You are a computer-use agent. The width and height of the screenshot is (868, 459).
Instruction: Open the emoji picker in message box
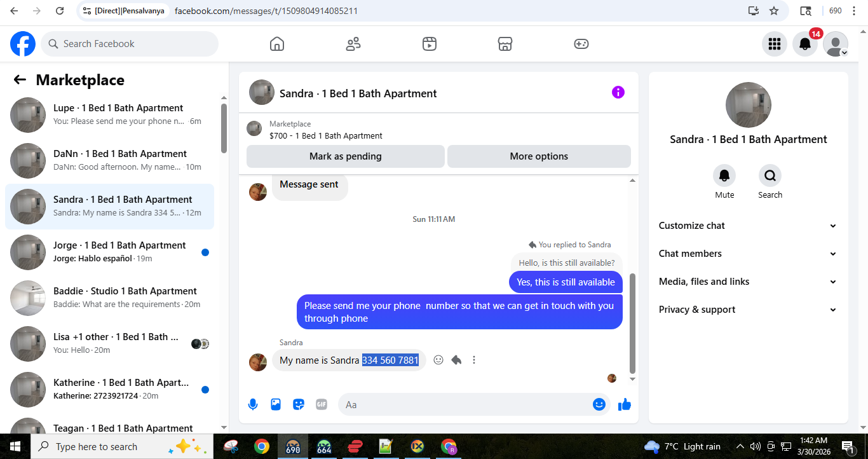click(599, 404)
